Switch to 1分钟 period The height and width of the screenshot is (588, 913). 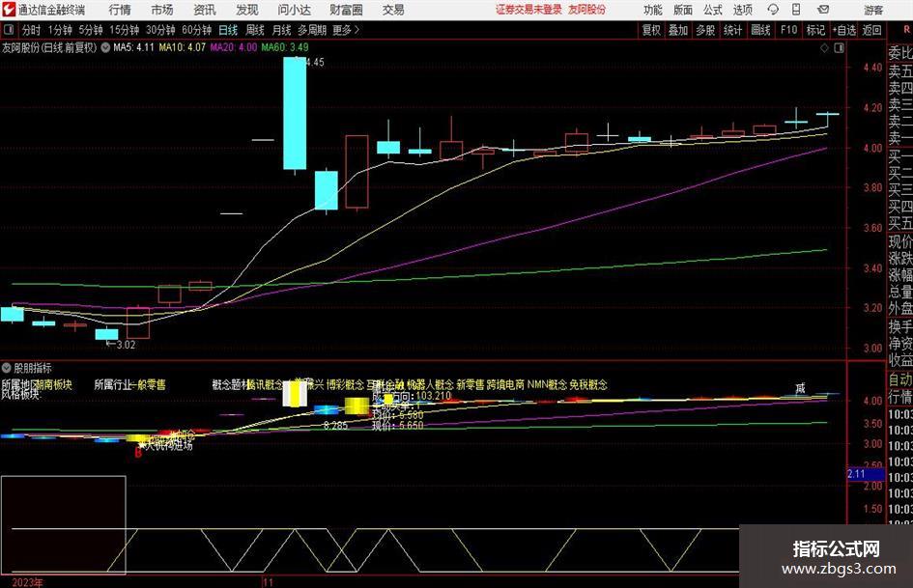point(59,30)
